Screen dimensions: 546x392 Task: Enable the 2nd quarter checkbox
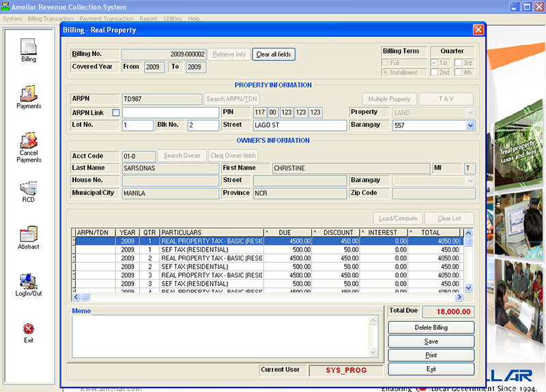point(434,72)
